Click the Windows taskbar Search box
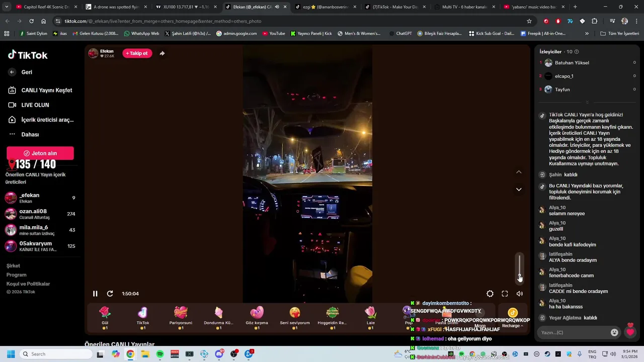Image resolution: width=644 pixels, height=362 pixels. (x=56, y=354)
